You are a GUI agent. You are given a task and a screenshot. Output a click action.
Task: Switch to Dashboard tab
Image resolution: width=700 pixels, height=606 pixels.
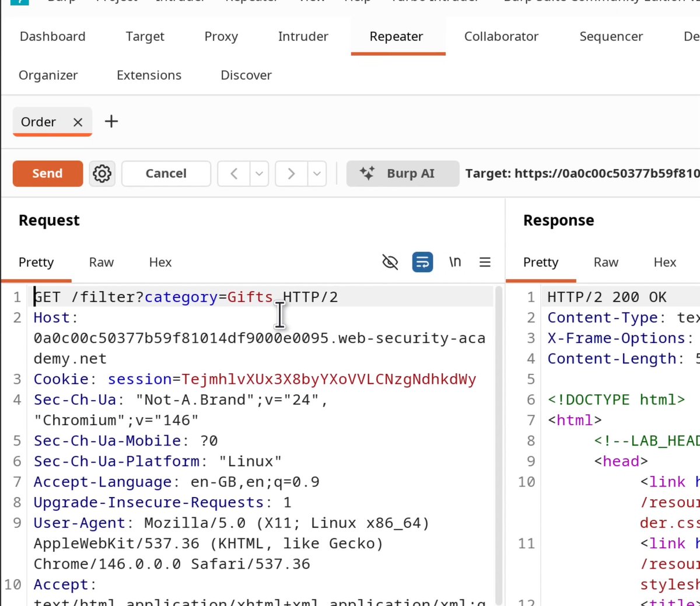click(x=52, y=36)
